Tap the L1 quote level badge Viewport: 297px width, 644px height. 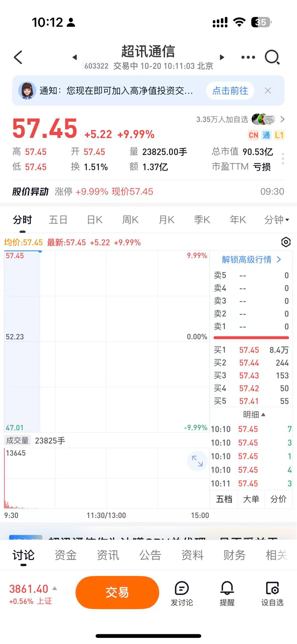[x=279, y=135]
